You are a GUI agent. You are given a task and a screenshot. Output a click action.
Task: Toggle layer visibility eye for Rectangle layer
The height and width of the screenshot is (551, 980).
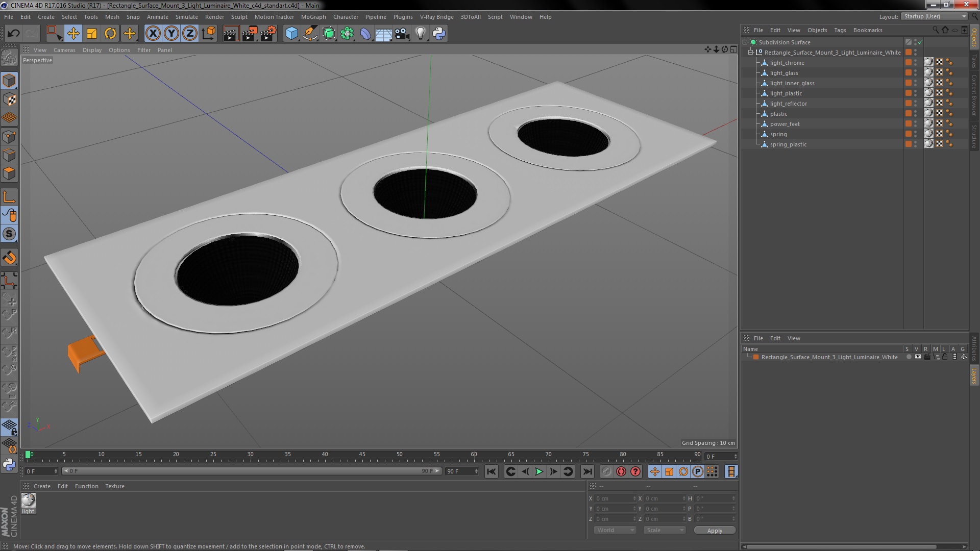(x=918, y=357)
